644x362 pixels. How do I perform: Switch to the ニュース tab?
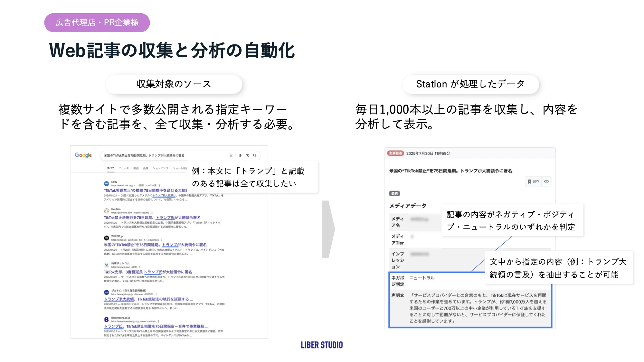(x=124, y=168)
